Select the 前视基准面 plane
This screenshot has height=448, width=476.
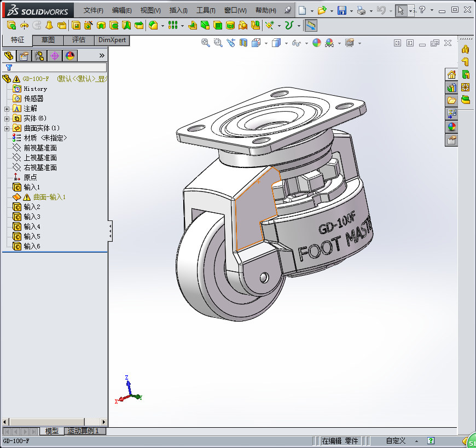tap(40, 148)
